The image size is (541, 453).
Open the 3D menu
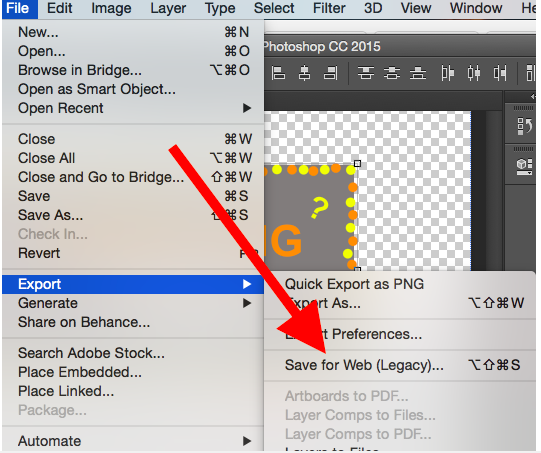(373, 8)
